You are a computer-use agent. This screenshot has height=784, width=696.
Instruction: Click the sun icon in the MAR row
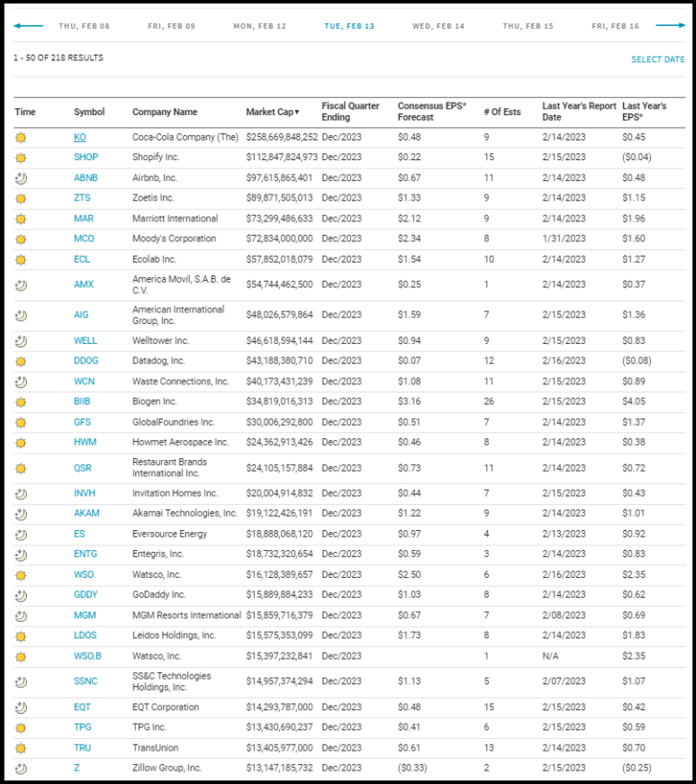point(21,219)
